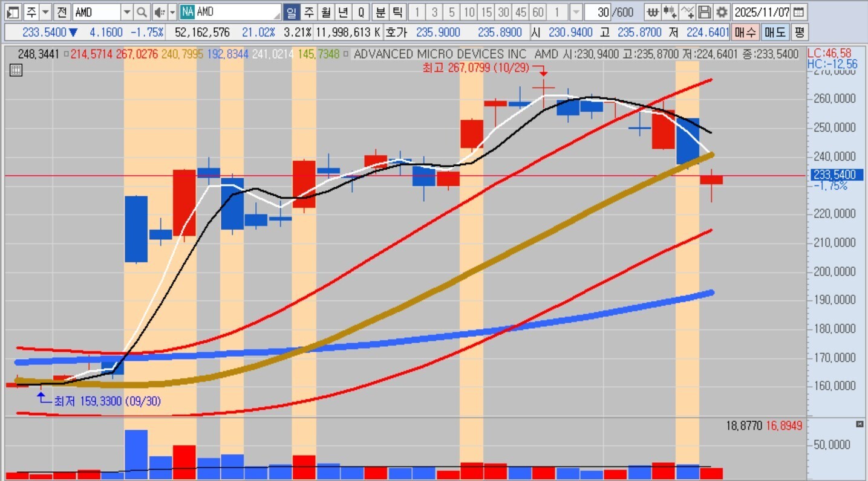
Task: Click the HC:-12,56 indicator text
Action: tap(832, 64)
